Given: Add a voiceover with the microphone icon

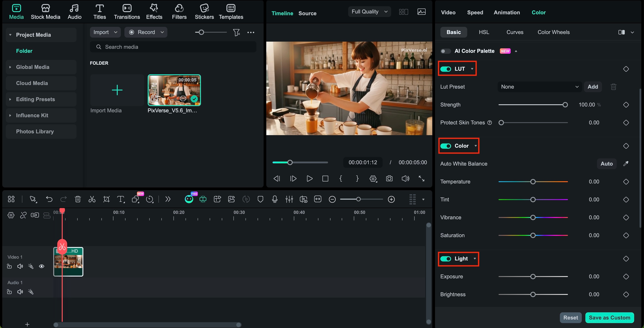Looking at the screenshot, I should [275, 199].
